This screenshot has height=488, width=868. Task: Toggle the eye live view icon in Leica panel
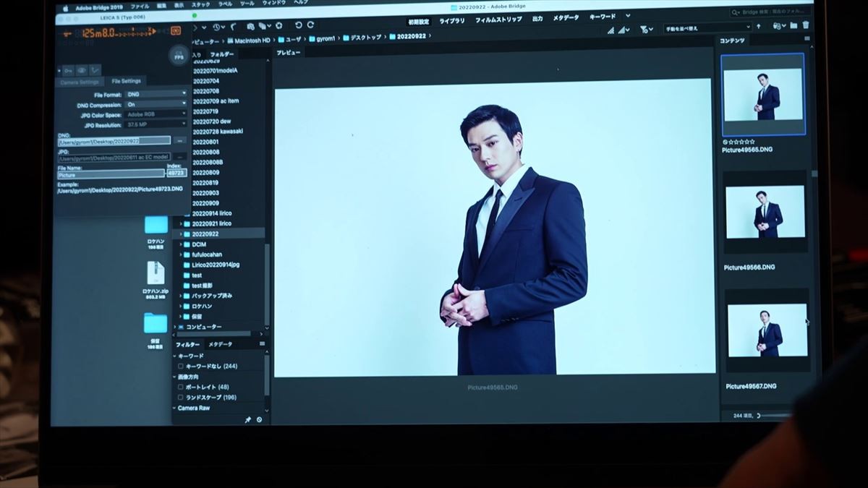coord(82,71)
